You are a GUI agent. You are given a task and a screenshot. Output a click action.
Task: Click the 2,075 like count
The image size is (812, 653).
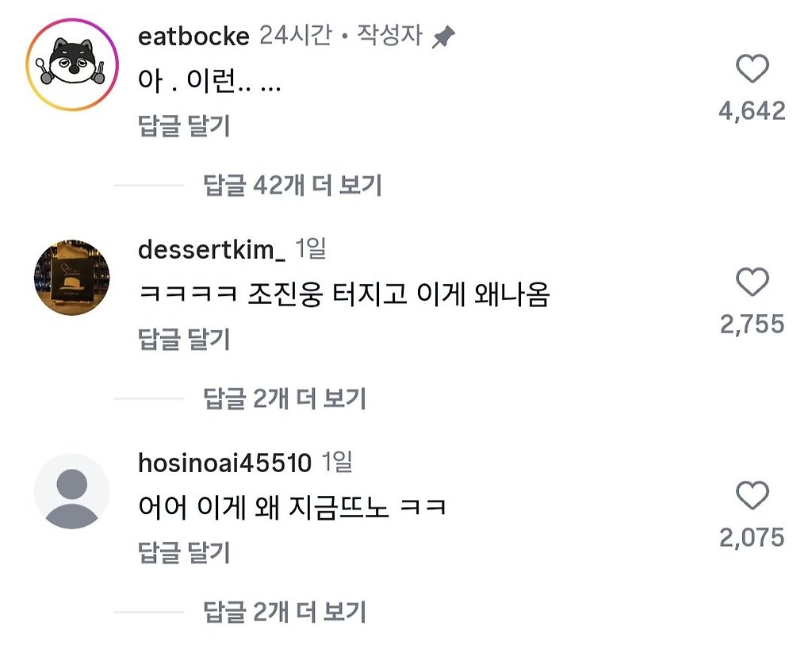[752, 537]
